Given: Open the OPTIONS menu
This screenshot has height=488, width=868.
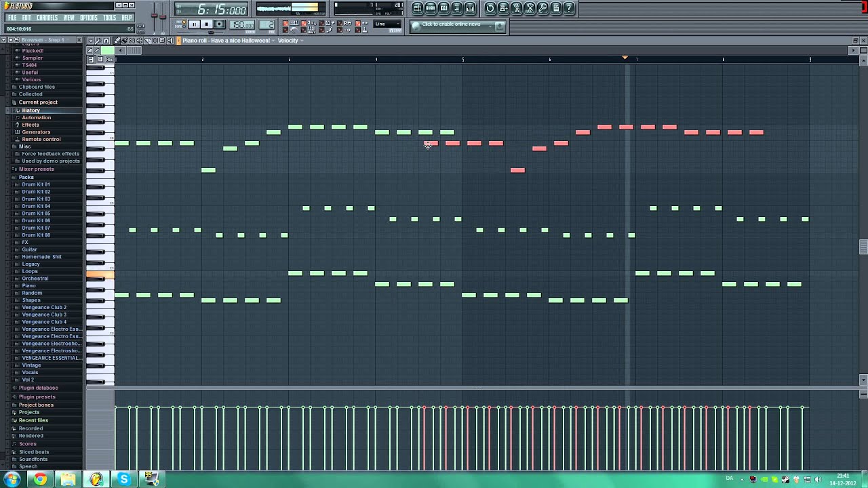Looking at the screenshot, I should pos(89,18).
